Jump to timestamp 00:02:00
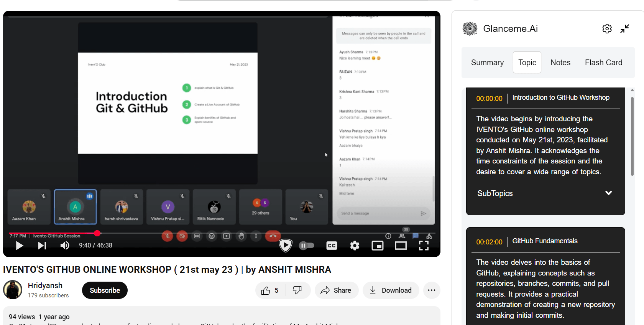 [x=489, y=242]
